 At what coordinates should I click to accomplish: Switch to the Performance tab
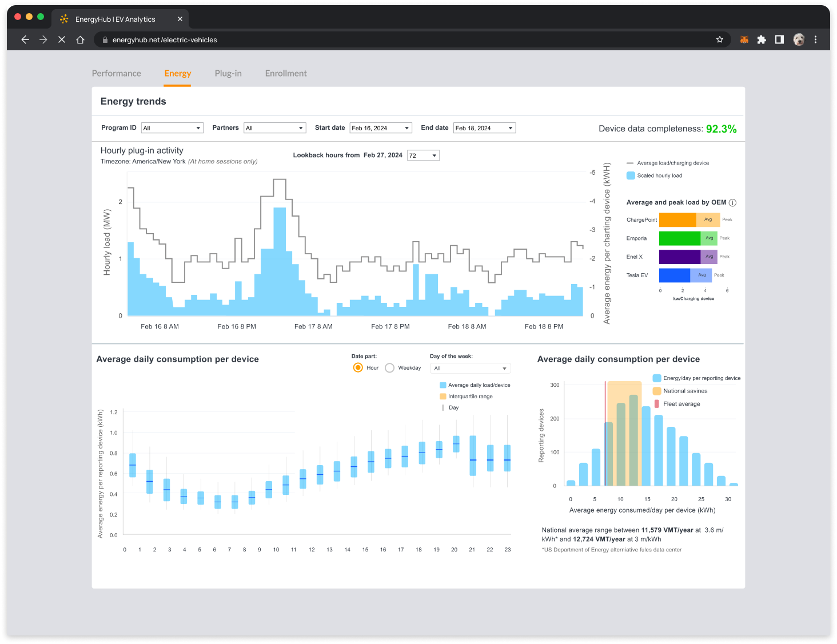click(x=116, y=73)
